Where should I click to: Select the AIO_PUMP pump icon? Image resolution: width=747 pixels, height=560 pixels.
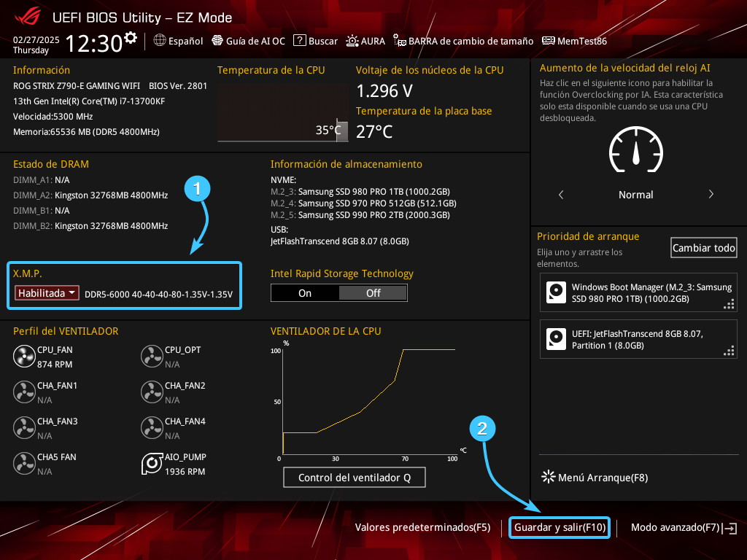point(152,464)
